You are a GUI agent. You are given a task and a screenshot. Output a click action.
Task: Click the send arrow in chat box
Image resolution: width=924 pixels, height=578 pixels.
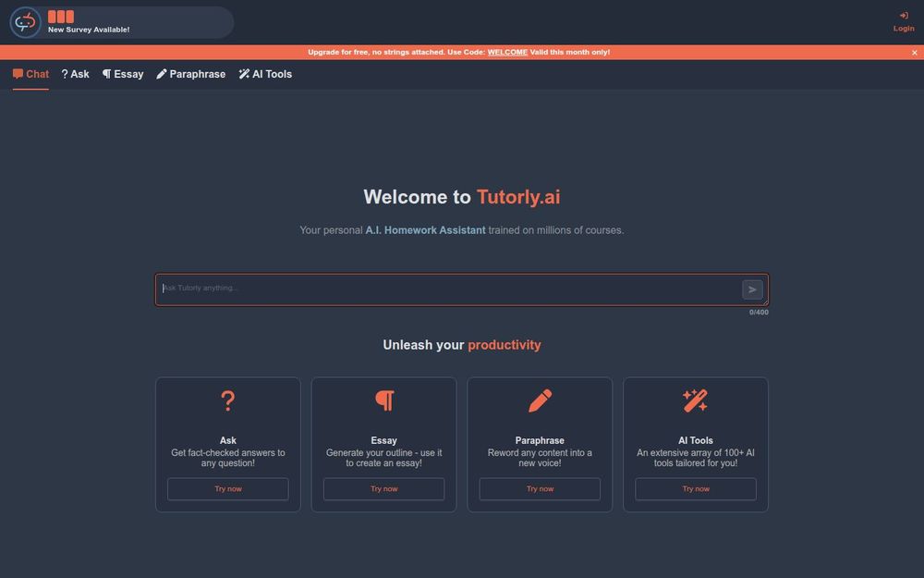(752, 289)
